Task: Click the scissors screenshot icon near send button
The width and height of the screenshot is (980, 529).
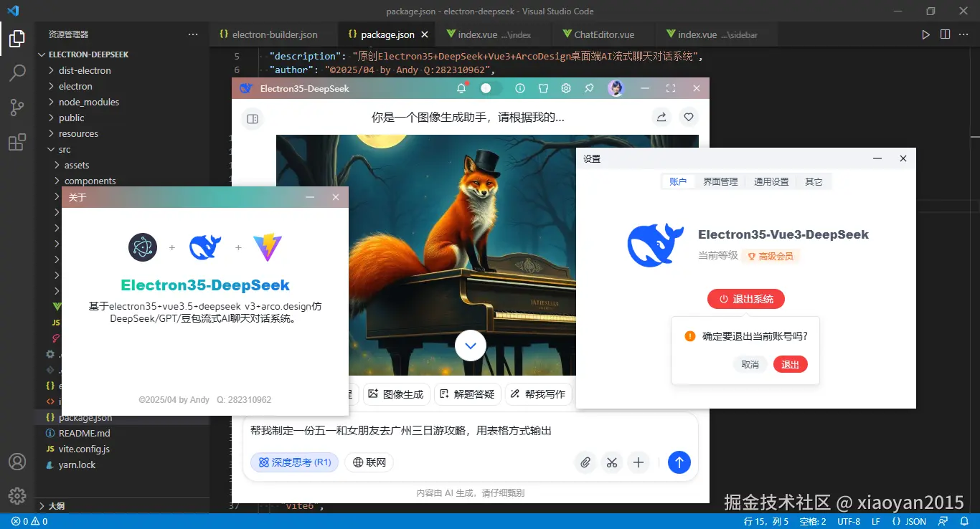Action: click(612, 462)
